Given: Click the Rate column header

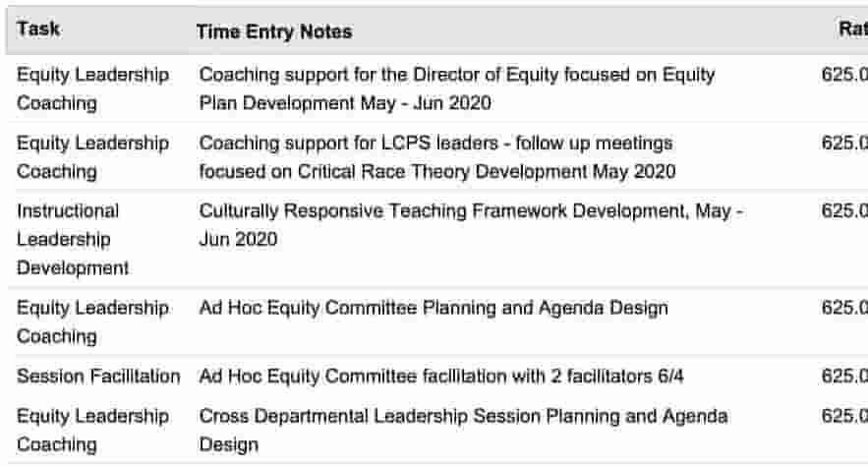Looking at the screenshot, I should click(x=853, y=29).
